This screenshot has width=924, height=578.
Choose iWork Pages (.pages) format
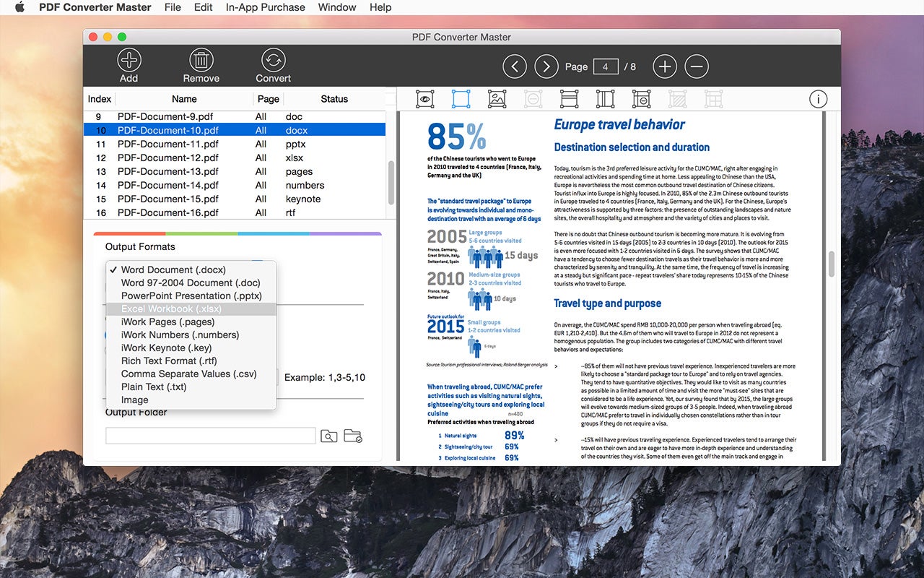[191, 322]
